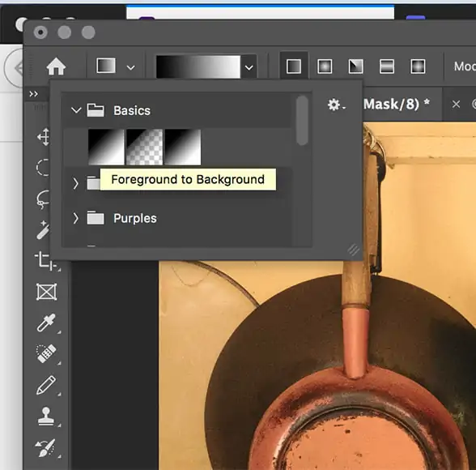Select the Frame tool
Viewport: 476px width, 470px height.
(46, 292)
